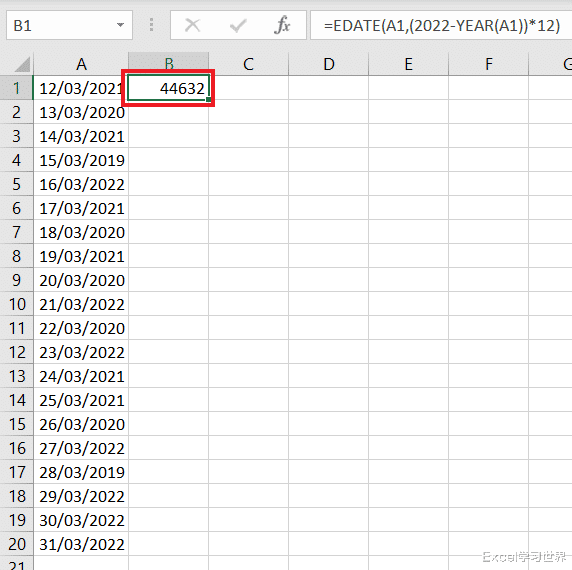The width and height of the screenshot is (572, 570).
Task: Click the cell containing 21/03/2022
Action: [x=81, y=304]
